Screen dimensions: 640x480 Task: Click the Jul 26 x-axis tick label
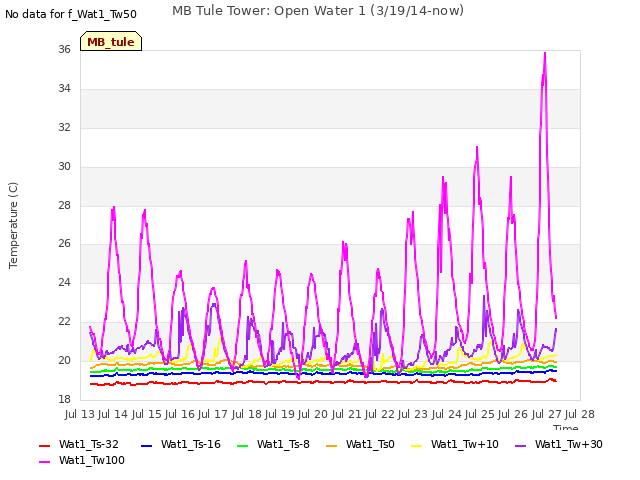coord(513,414)
